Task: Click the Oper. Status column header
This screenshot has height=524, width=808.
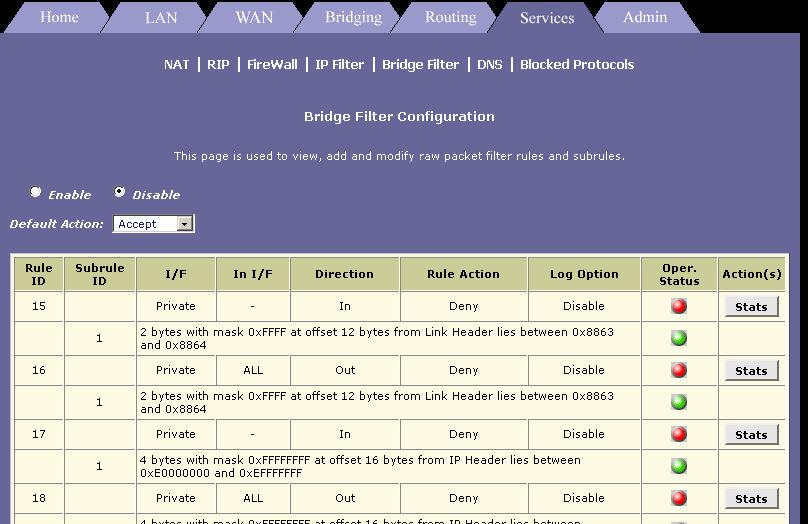Action: pyautogui.click(x=679, y=274)
